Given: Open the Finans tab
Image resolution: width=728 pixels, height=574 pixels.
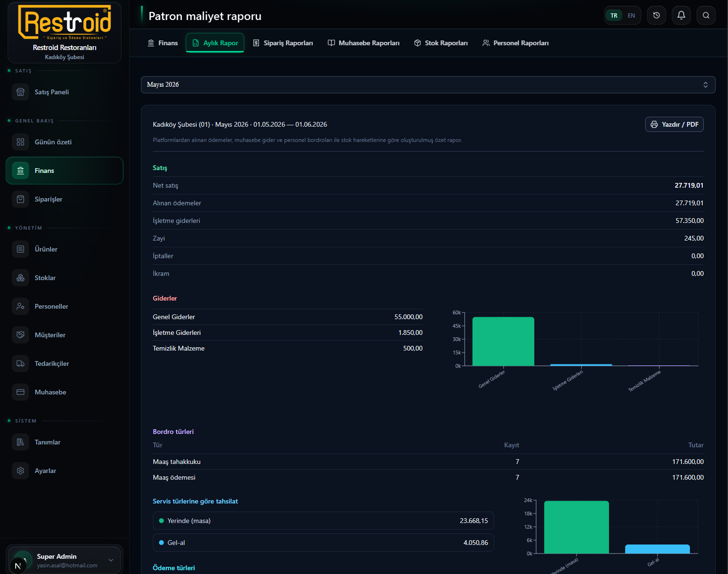Looking at the screenshot, I should [162, 43].
